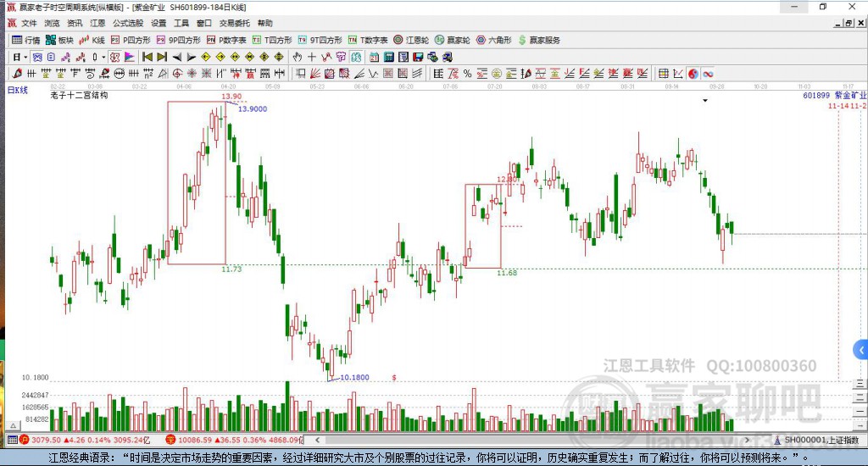Screen dimensions: 868x466
Task: Click Shenzhen index 10086.59 in status bar
Action: pyautogui.click(x=194, y=440)
